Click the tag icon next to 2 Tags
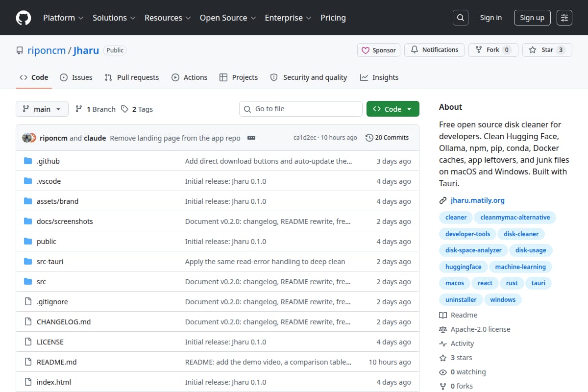The height and width of the screenshot is (392, 588). pyautogui.click(x=125, y=109)
